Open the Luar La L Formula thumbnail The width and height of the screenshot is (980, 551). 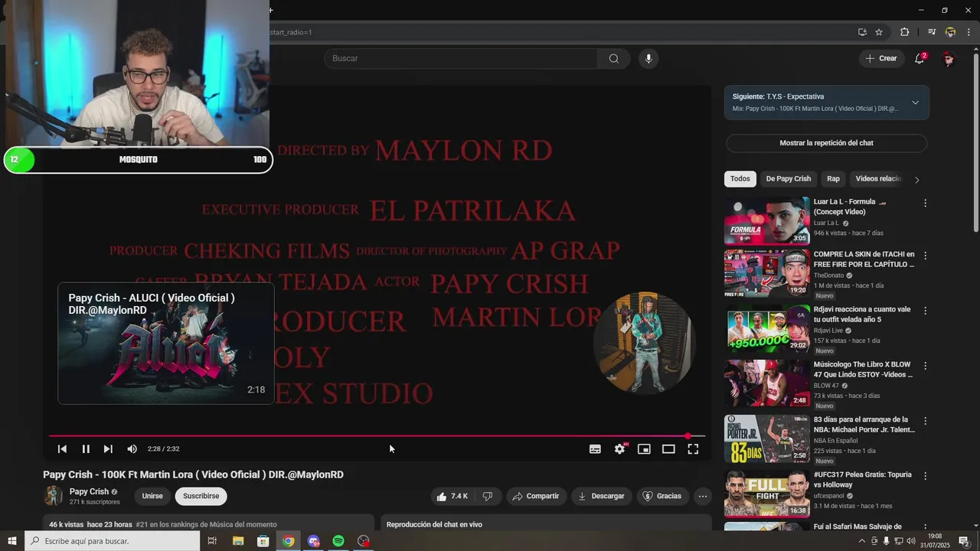pos(766,221)
